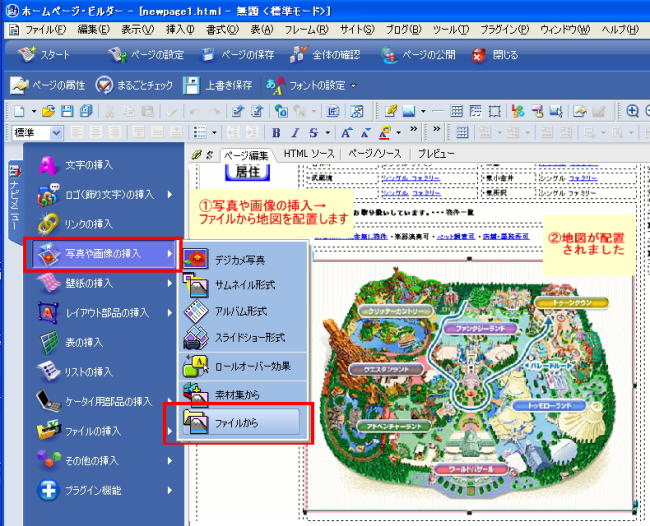The image size is (650, 526).
Task: Run まるごとチェック
Action: (134, 85)
